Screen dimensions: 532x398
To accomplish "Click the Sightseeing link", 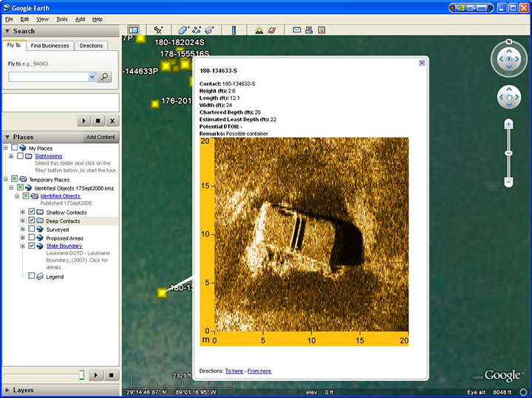I will click(x=49, y=156).
